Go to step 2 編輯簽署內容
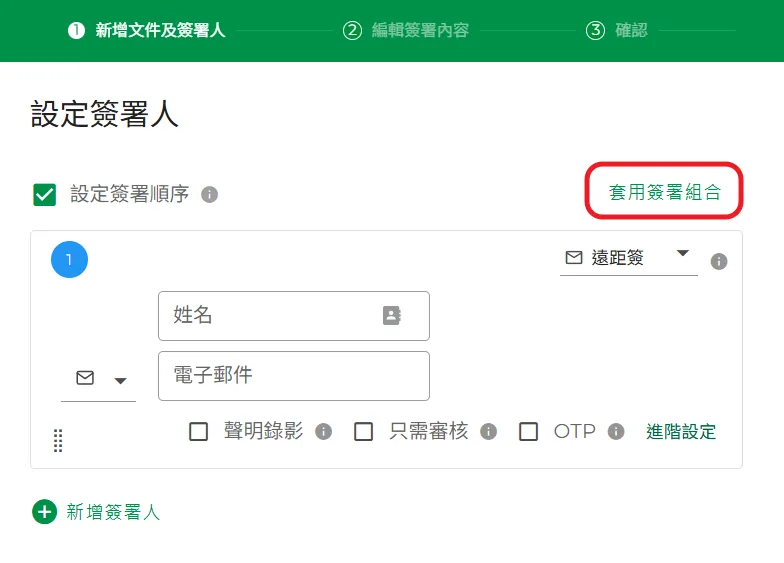Screen dimensions: 784x563 (x=406, y=30)
